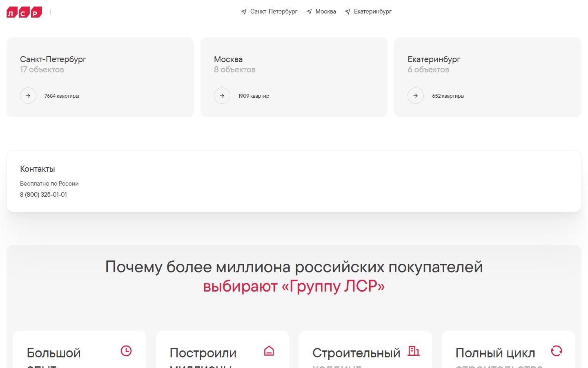Click the location arrow icon beside Москва
The image size is (588, 368).
(x=309, y=12)
